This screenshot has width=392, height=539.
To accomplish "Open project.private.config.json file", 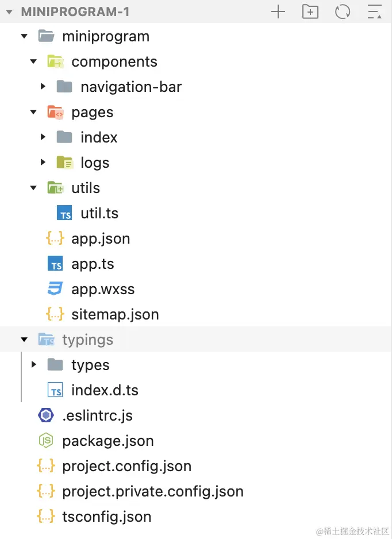I will coord(152,491).
